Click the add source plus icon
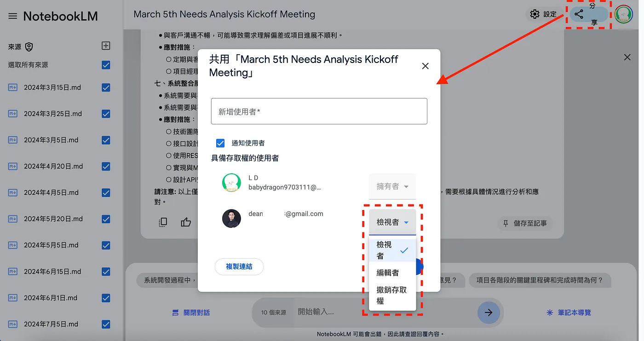This screenshot has width=644, height=341. coord(106,45)
